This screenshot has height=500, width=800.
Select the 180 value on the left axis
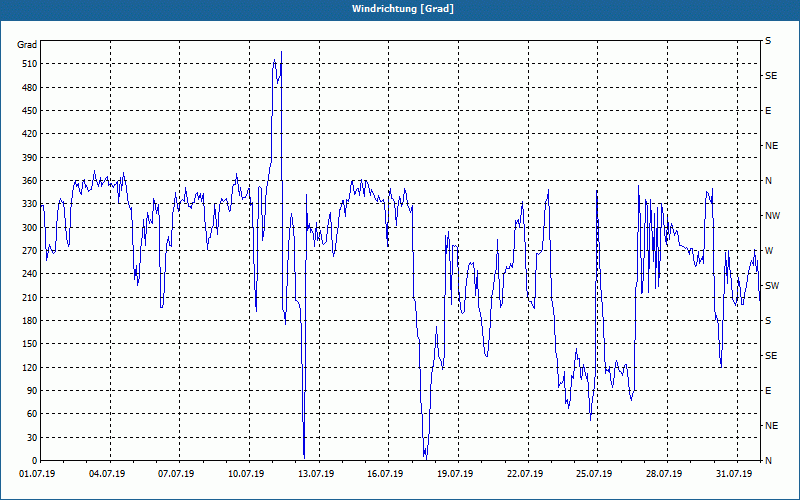pyautogui.click(x=30, y=321)
